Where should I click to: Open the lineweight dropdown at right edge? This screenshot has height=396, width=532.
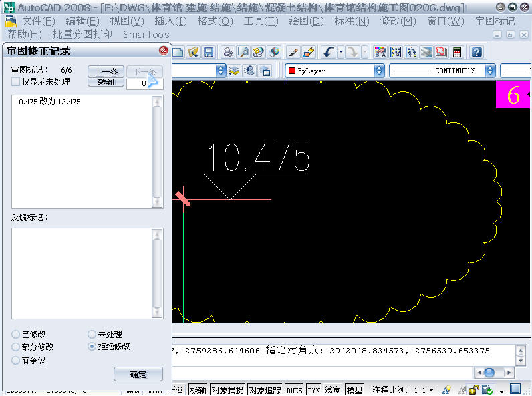(x=516, y=71)
